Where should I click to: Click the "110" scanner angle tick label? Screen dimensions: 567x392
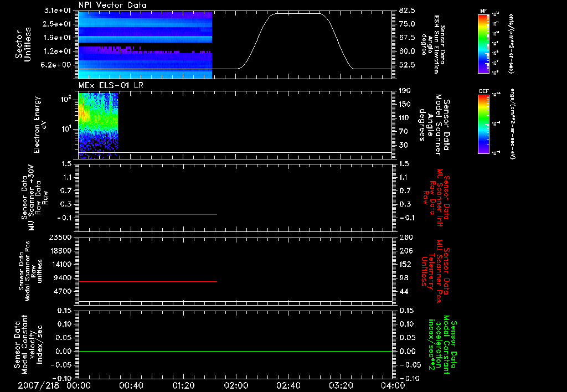point(405,118)
